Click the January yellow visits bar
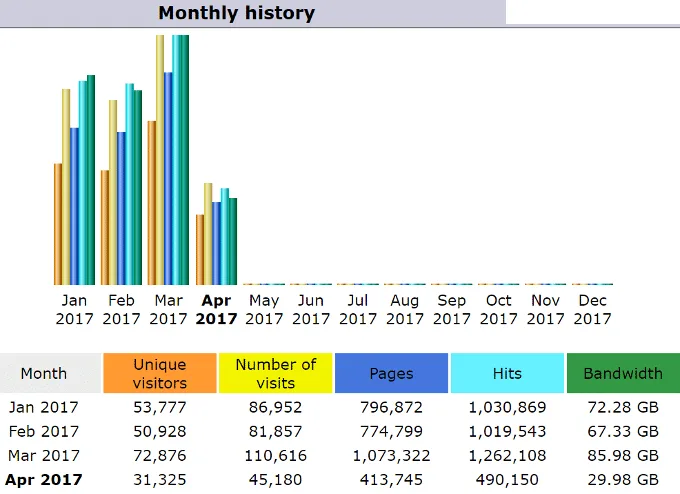Image resolution: width=680 pixels, height=494 pixels. point(66,187)
